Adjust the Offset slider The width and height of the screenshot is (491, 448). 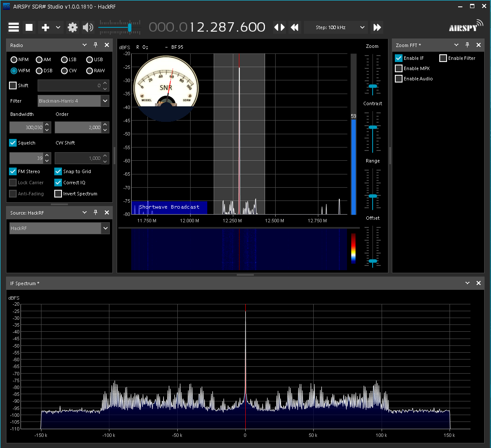373,261
